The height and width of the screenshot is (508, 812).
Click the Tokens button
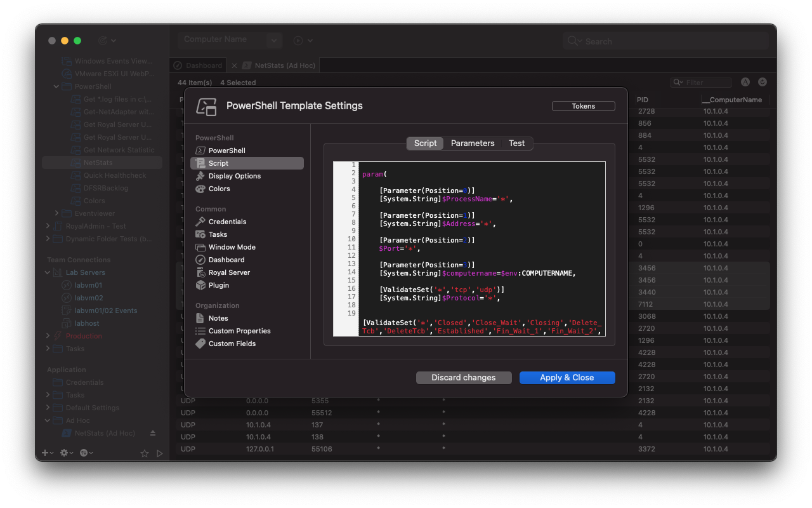(583, 105)
